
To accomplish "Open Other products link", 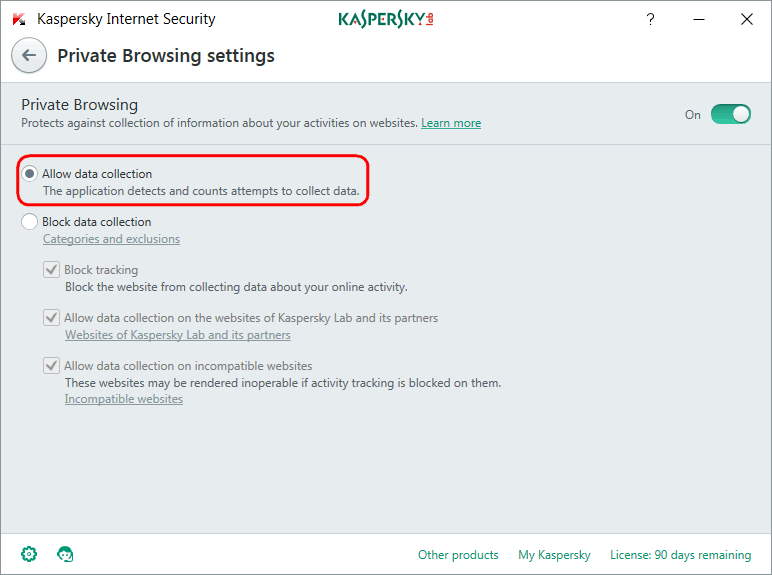I will [458, 555].
